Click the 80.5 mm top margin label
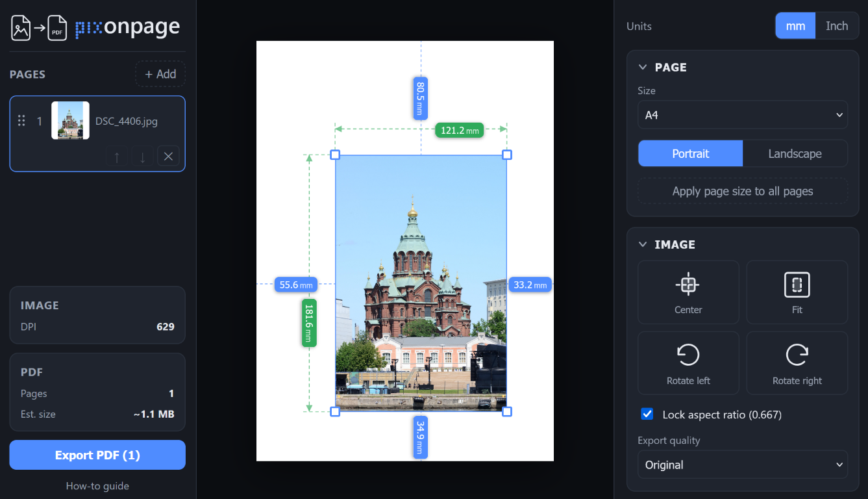Viewport: 868px width, 499px height. (421, 98)
